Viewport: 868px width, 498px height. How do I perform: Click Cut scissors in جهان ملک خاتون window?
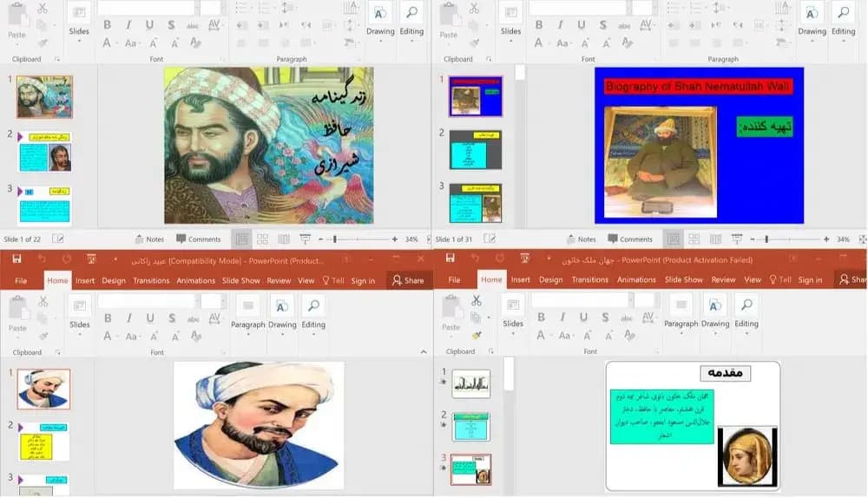[x=476, y=300]
